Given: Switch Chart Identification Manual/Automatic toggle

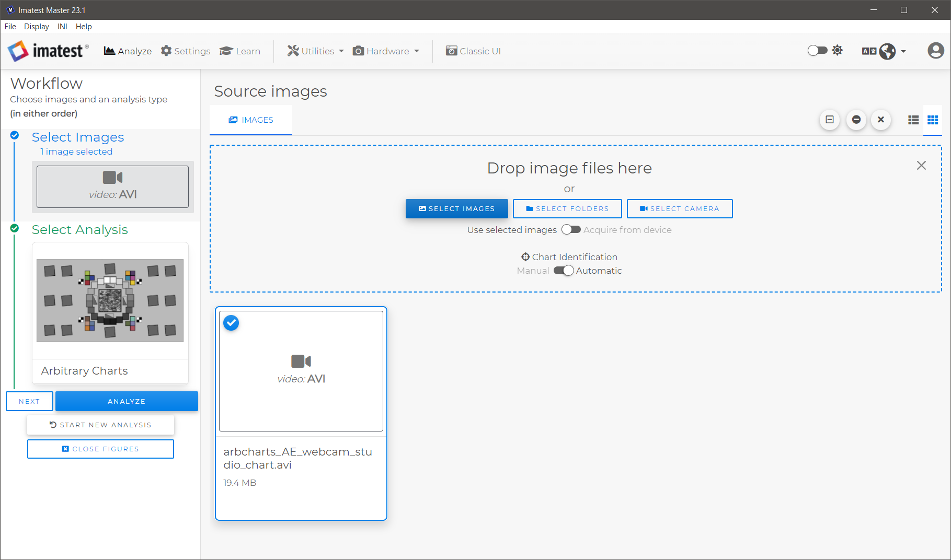Looking at the screenshot, I should point(564,271).
